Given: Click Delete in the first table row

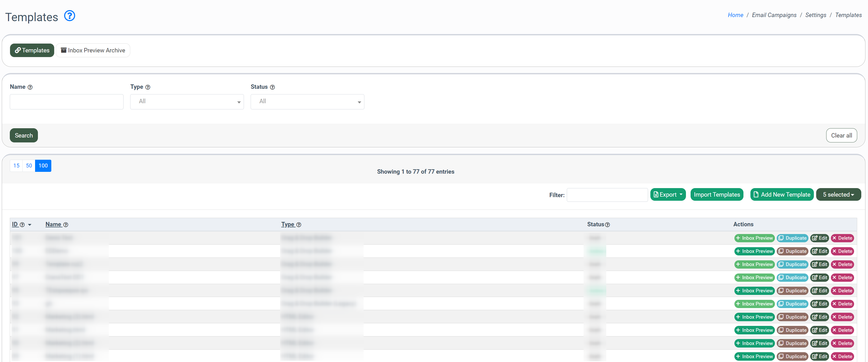Looking at the screenshot, I should pyautogui.click(x=842, y=238).
